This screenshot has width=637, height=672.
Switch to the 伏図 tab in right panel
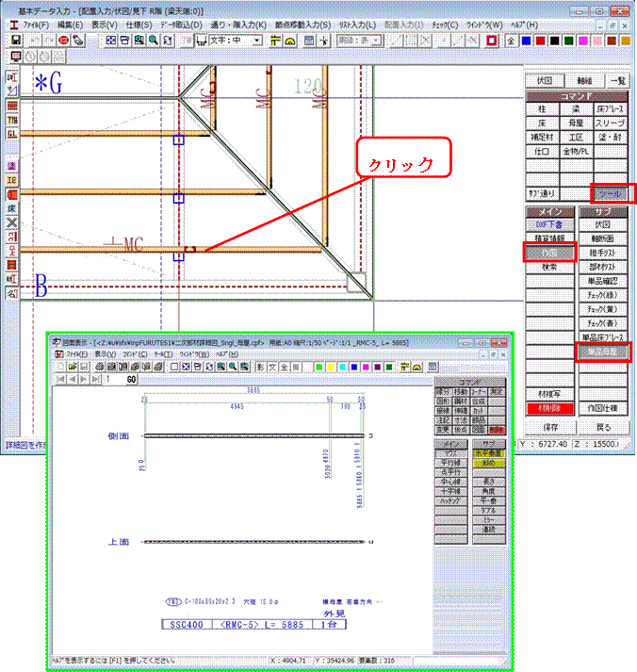[x=545, y=80]
